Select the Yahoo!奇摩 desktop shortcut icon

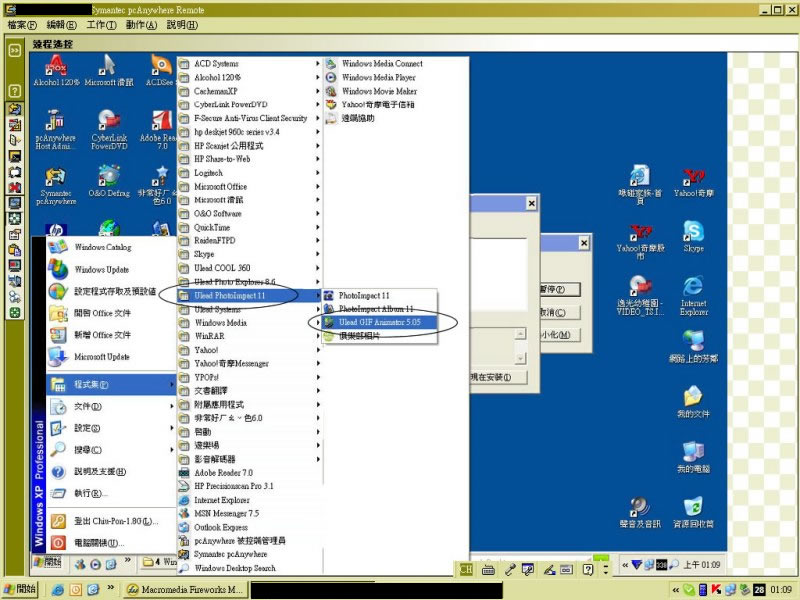click(693, 182)
